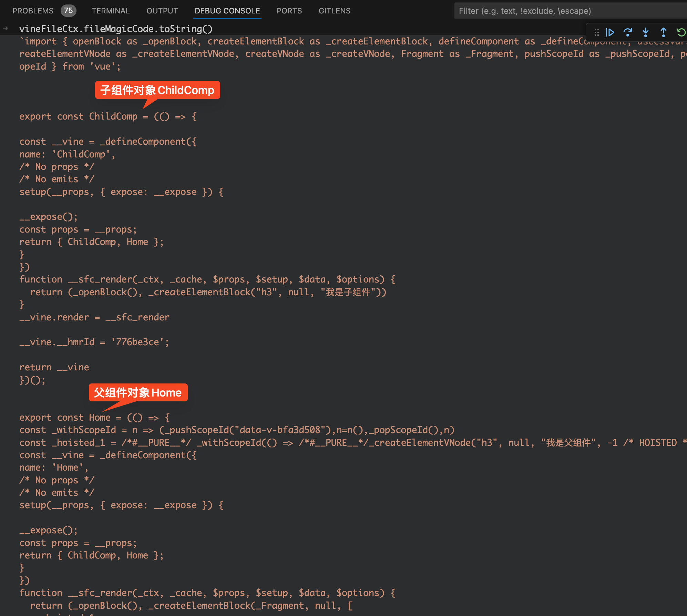687x616 pixels.
Task: Switch to the OUTPUT tab
Action: coord(162,11)
